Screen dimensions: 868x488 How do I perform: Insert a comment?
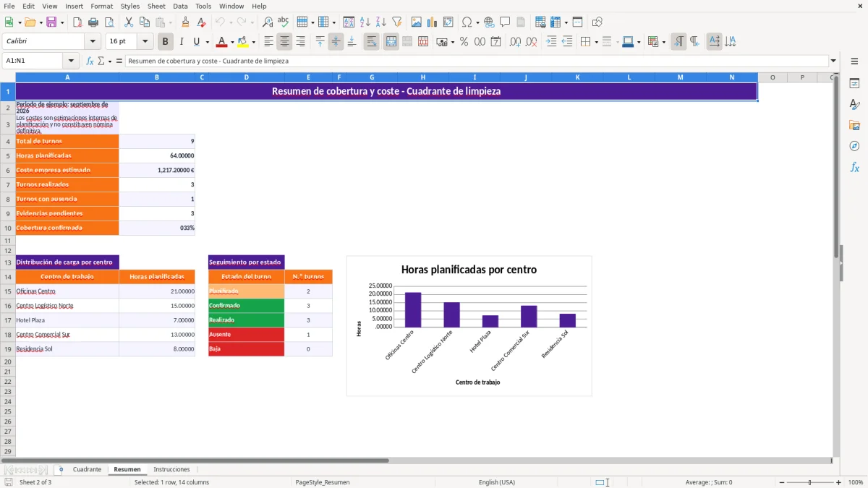505,22
